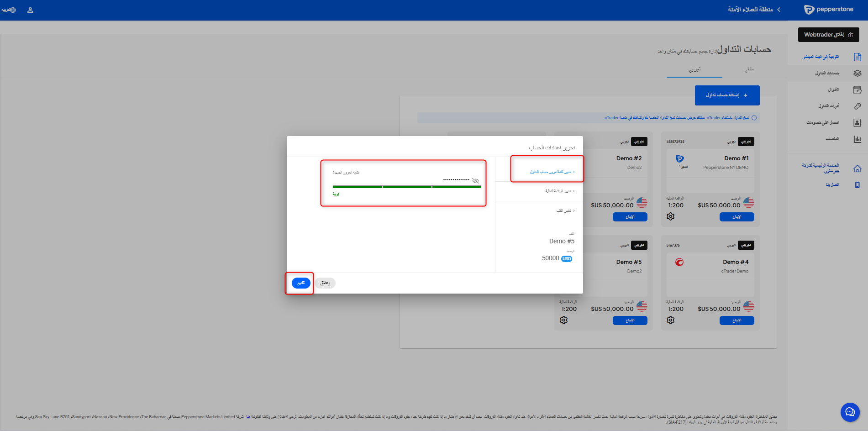This screenshot has width=868, height=431.
Task: Click the black تجريبي badge on Demo #1
Action: (x=746, y=142)
